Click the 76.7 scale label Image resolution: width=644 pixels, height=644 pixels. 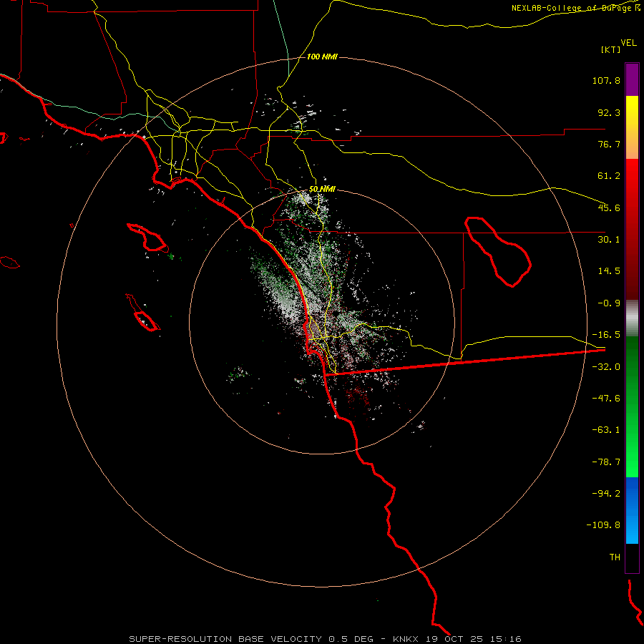[609, 144]
